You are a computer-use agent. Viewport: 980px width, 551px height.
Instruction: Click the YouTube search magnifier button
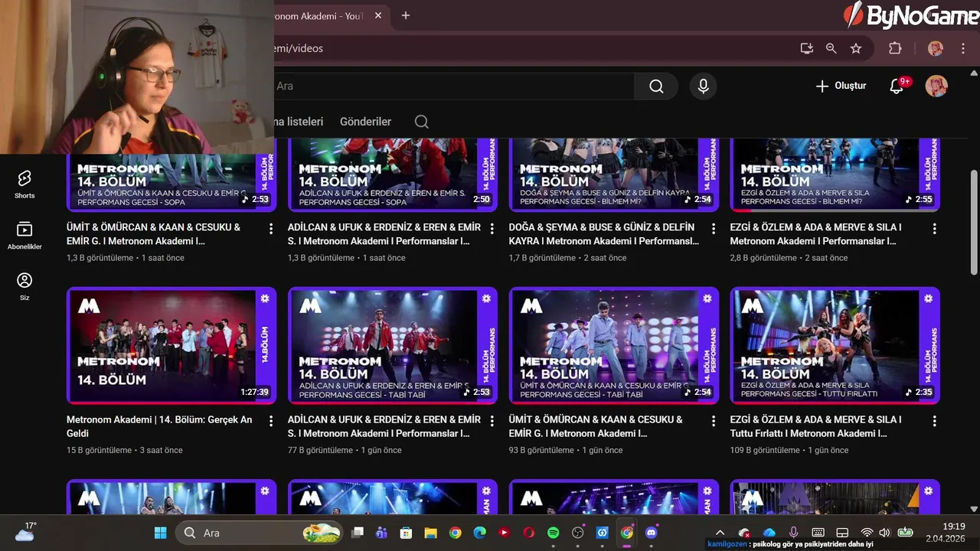[x=656, y=86]
